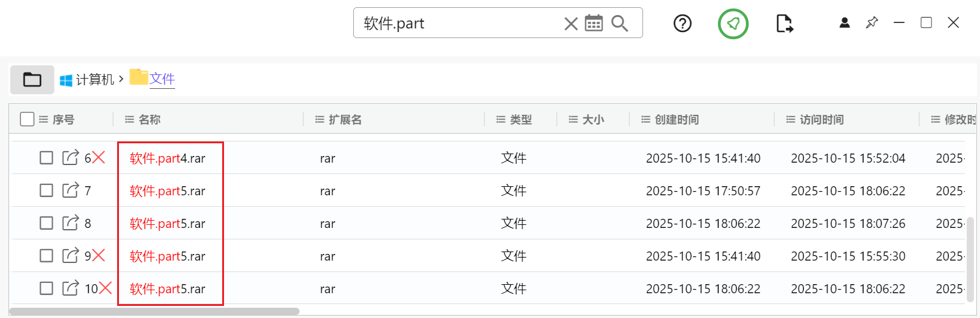Click the horizontal scrollbar at bottom
980x318 pixels.
tap(154, 311)
